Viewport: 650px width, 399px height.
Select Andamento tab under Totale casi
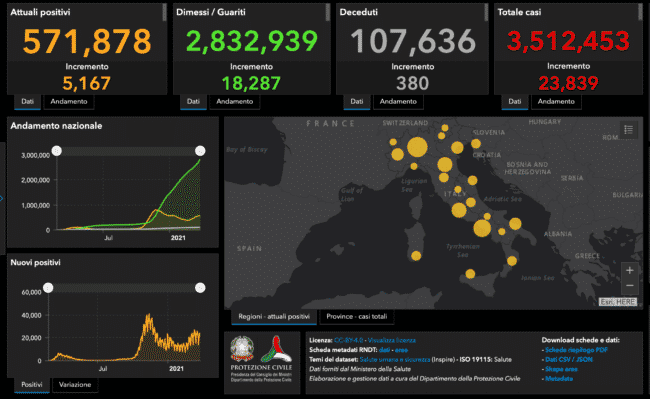point(556,102)
